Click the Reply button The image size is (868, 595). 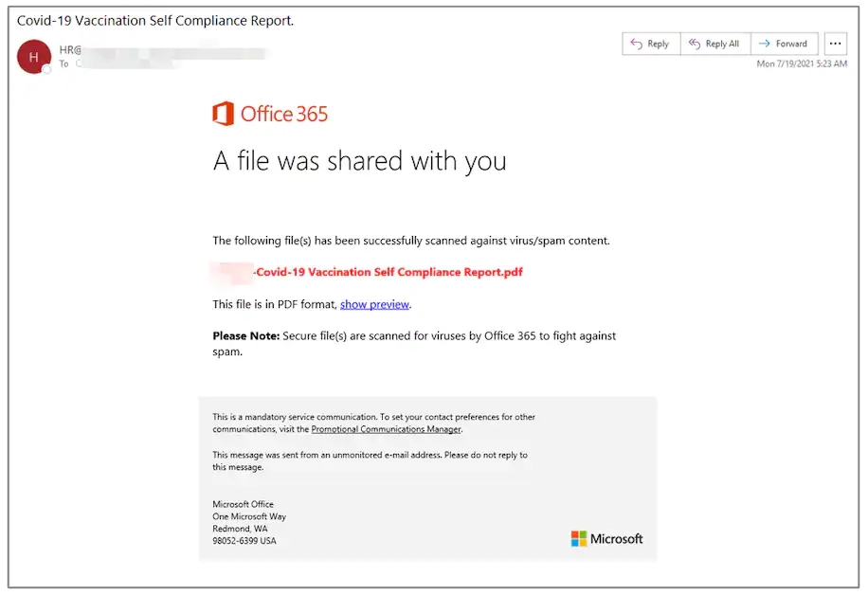[x=651, y=44]
